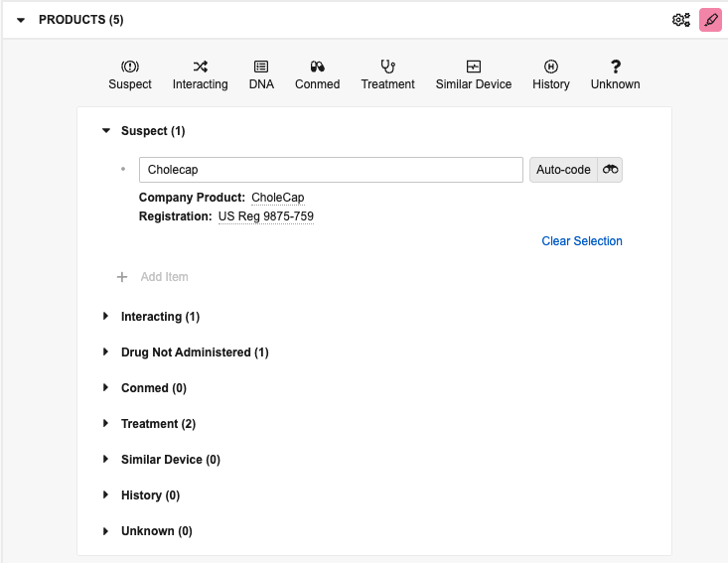Toggle the pink edit pencil button
The width and height of the screenshot is (728, 563).
[x=710, y=20]
